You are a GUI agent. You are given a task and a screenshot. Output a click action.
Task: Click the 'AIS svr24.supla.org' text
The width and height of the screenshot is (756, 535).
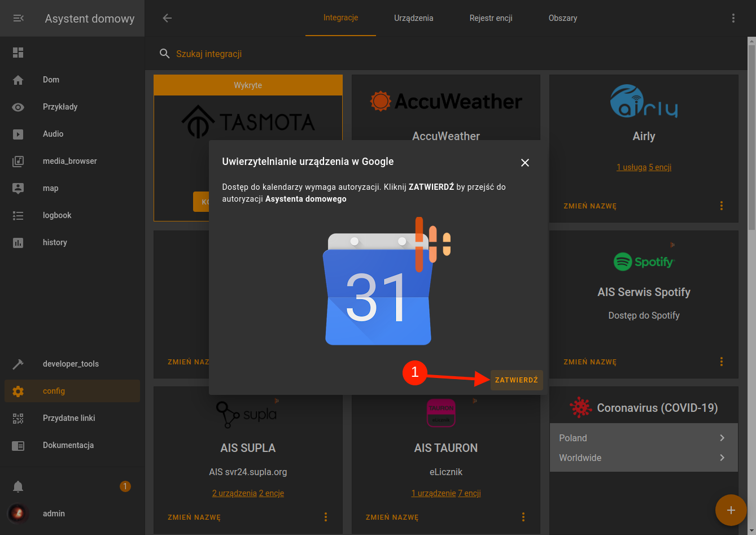click(x=248, y=472)
